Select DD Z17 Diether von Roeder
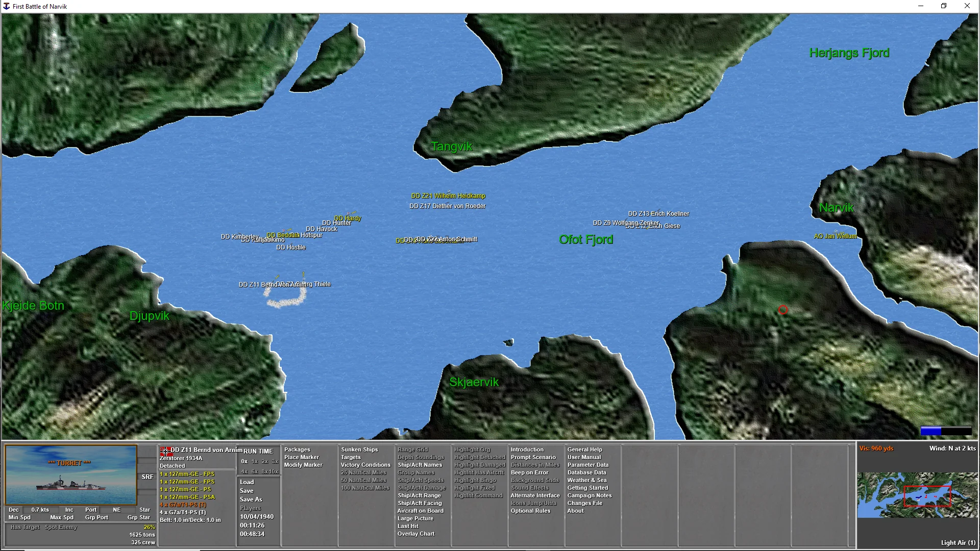This screenshot has width=980, height=551. pyautogui.click(x=447, y=206)
